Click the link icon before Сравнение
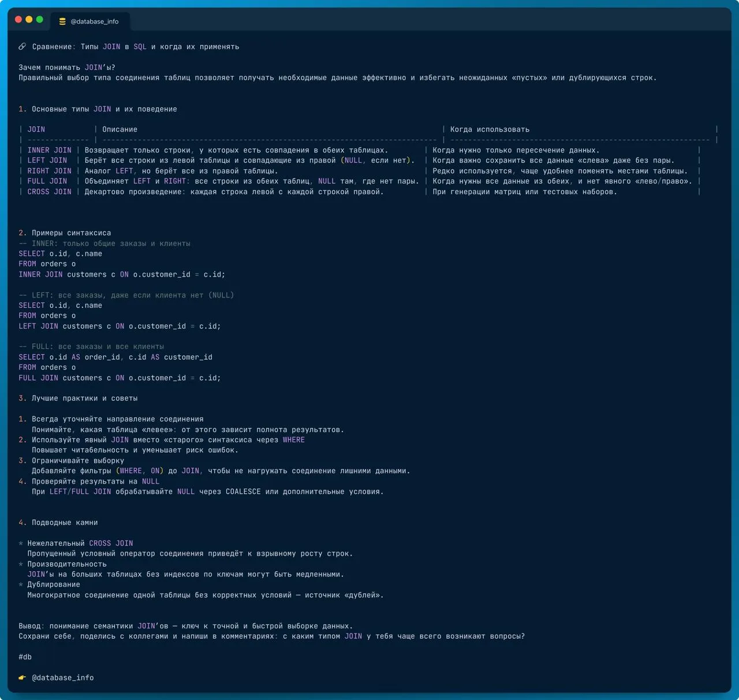Screen dimensions: 739x700 click(x=22, y=47)
